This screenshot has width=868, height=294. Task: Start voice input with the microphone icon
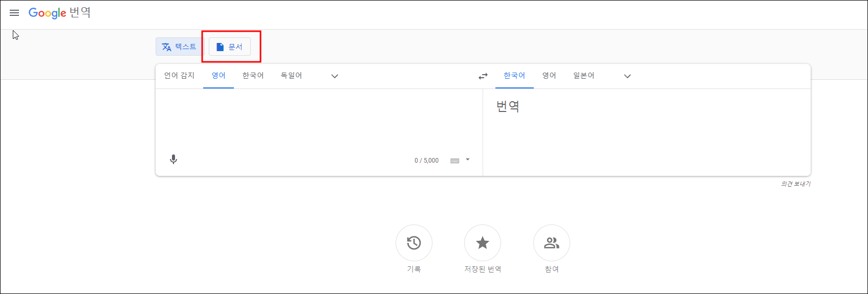(173, 160)
